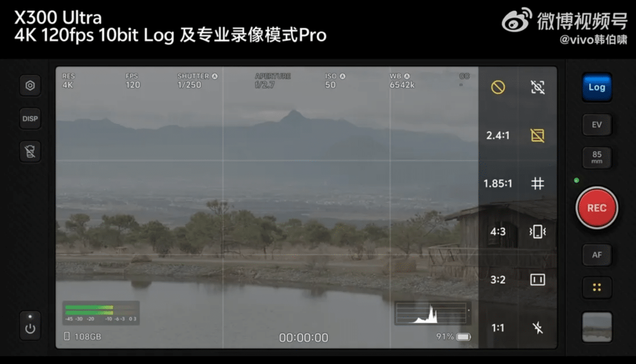636x364 pixels.
Task: Toggle the blue Log button
Action: tap(597, 87)
